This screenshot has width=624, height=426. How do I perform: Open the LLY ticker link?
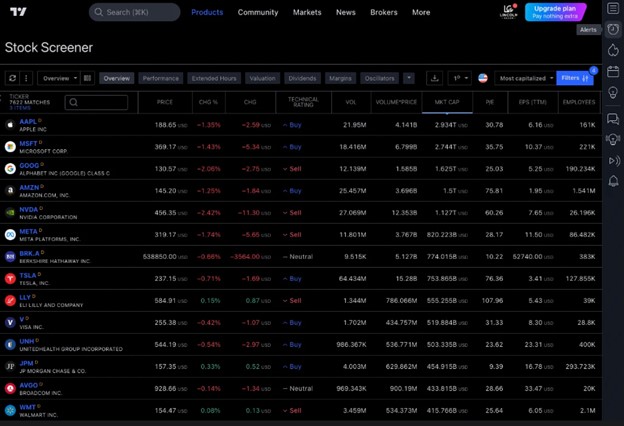(25, 297)
